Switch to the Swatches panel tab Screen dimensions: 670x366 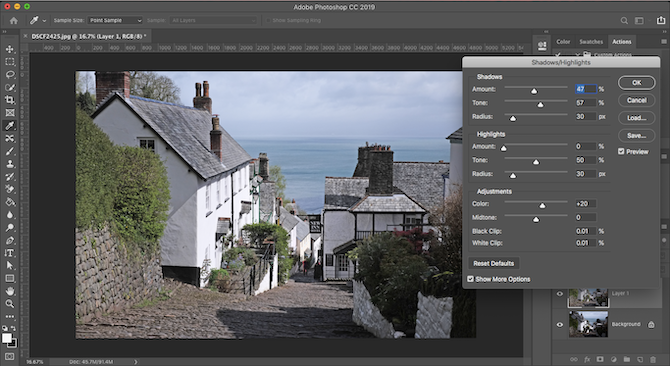tap(591, 42)
